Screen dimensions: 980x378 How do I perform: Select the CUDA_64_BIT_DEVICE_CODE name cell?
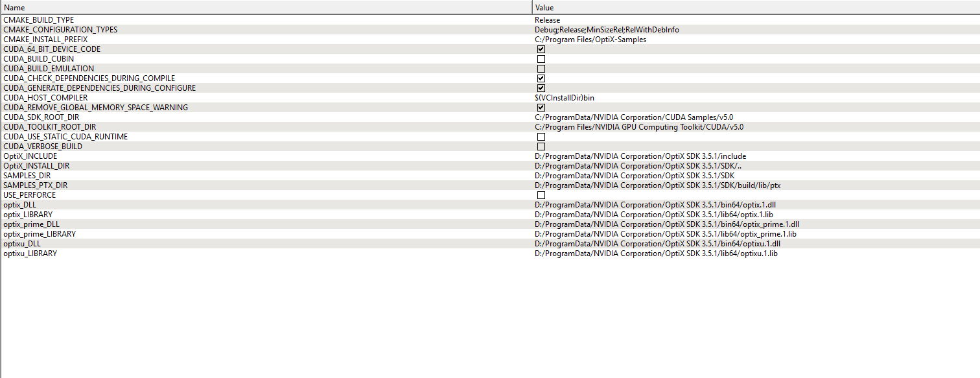click(52, 49)
